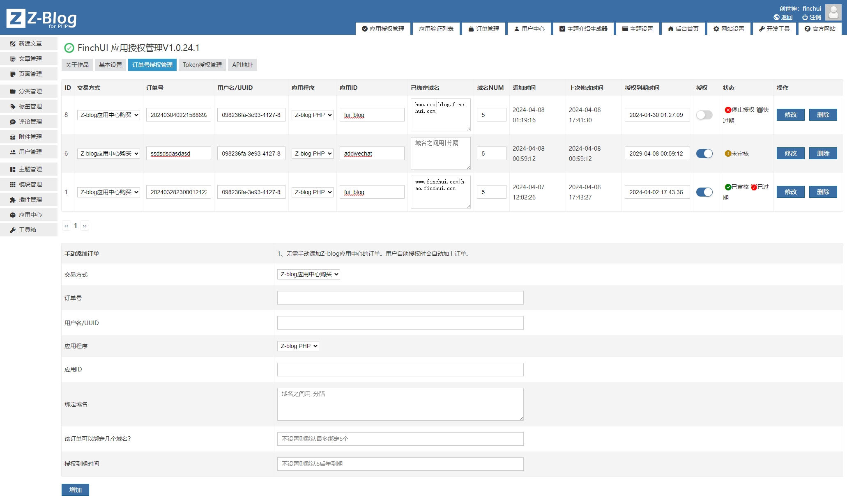Open 交易方式 dropdown in row ID 1
Viewport: 847px width, 504px height.
[108, 192]
